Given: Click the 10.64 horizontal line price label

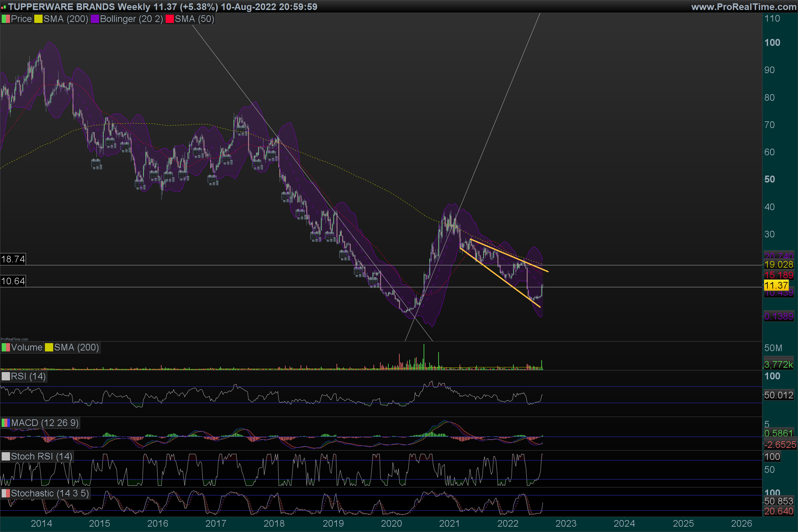Looking at the screenshot, I should click(13, 281).
